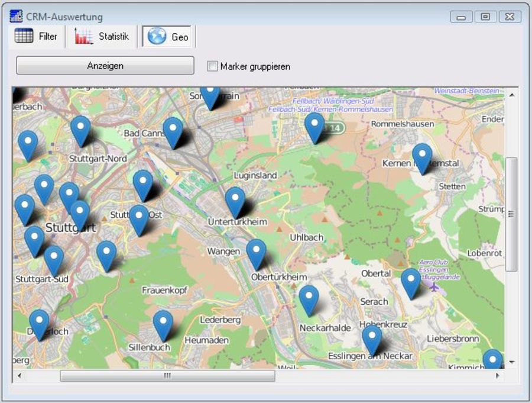
Task: Click the Stetten map label
Action: coord(452,186)
